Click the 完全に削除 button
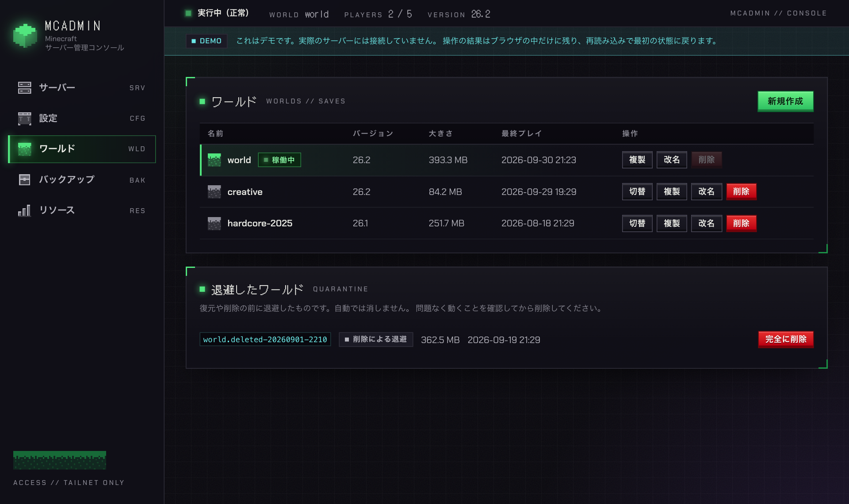This screenshot has height=504, width=849. tap(786, 340)
